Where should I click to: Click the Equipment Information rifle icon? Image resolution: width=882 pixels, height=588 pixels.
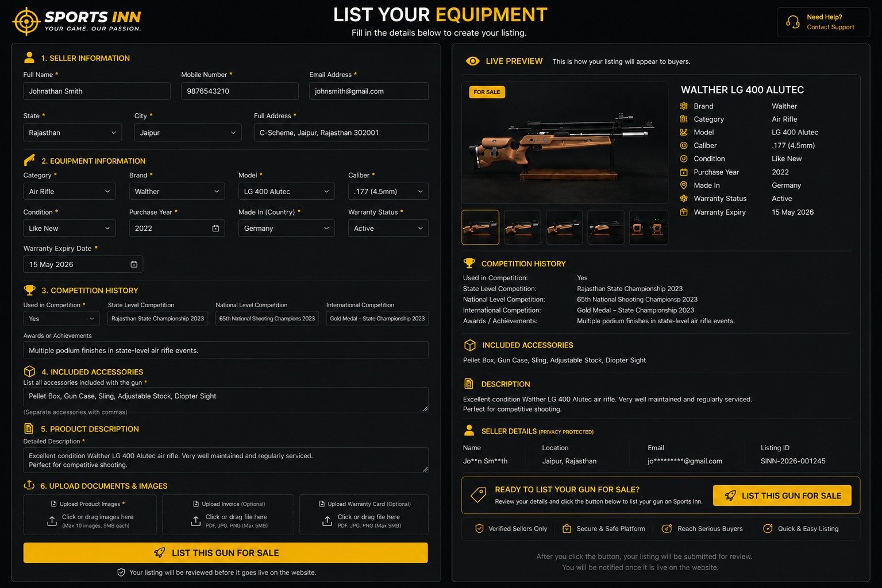click(29, 160)
